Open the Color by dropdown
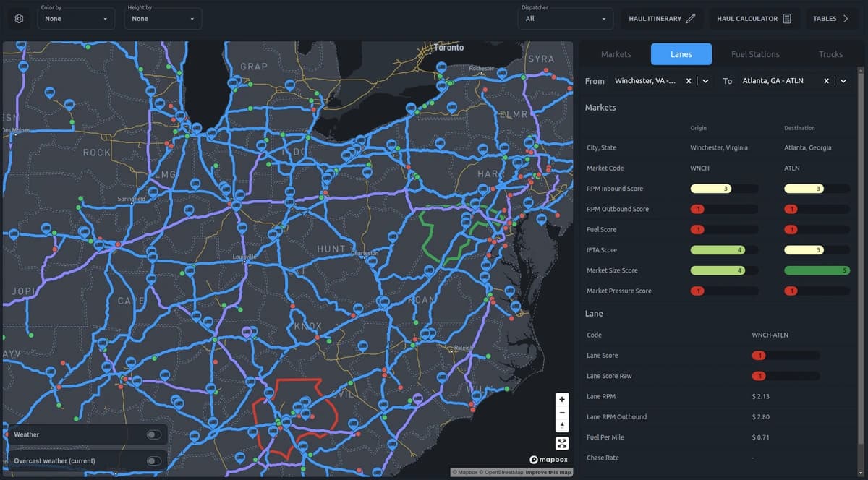 tap(76, 18)
